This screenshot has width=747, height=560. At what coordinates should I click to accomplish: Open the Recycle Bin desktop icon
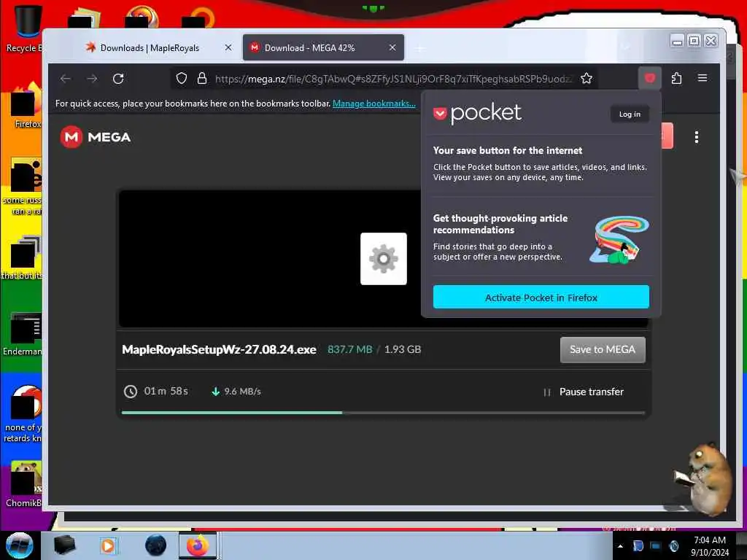pos(26,27)
